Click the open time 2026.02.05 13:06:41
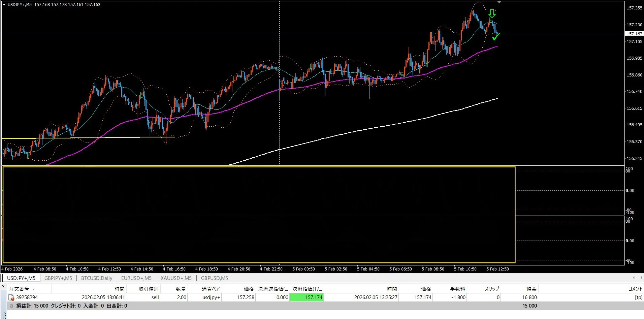Image resolution: width=644 pixels, height=319 pixels. coord(103,297)
